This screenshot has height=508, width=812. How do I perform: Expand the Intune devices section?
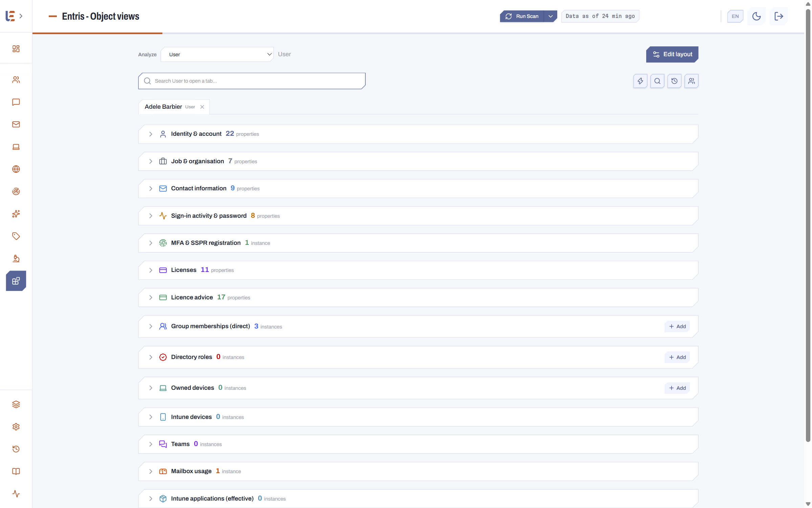coord(418,417)
